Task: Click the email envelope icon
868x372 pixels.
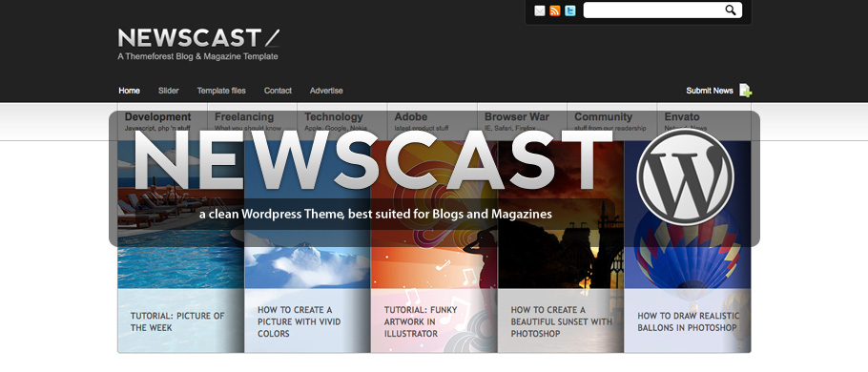Action: (x=540, y=10)
